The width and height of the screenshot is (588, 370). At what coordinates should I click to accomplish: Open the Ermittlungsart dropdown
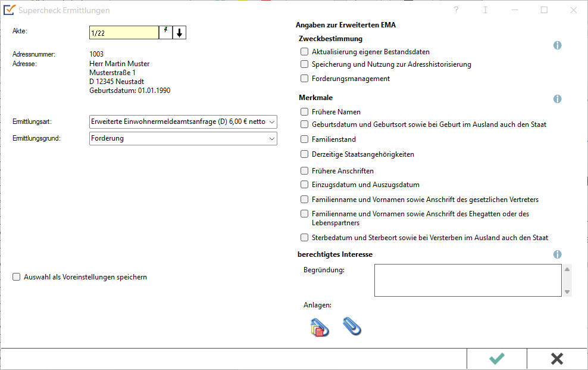point(183,122)
